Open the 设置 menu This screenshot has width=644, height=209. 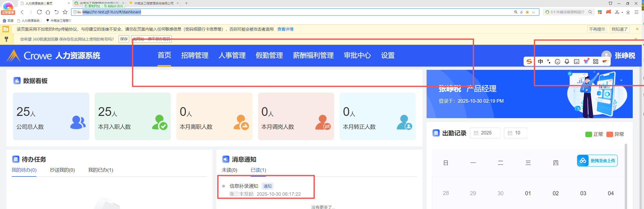388,55
